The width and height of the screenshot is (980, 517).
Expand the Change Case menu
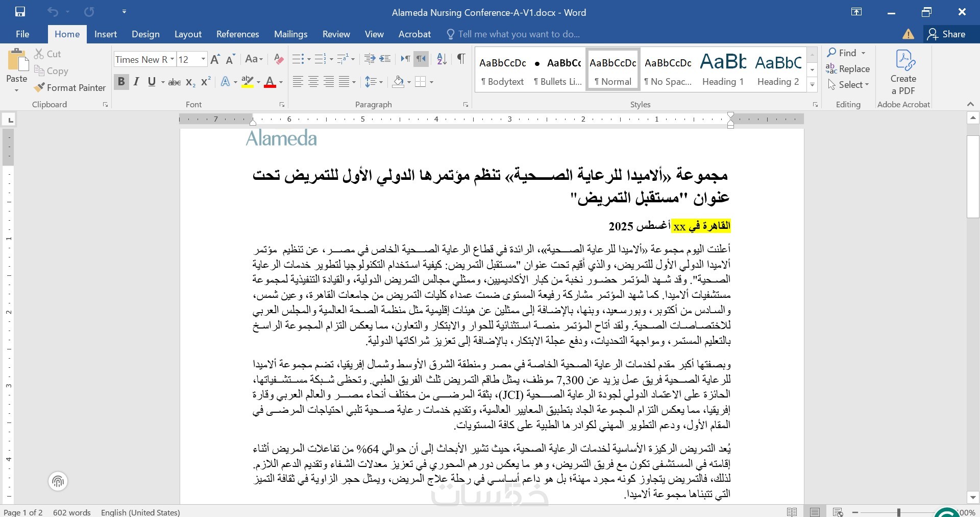[254, 59]
